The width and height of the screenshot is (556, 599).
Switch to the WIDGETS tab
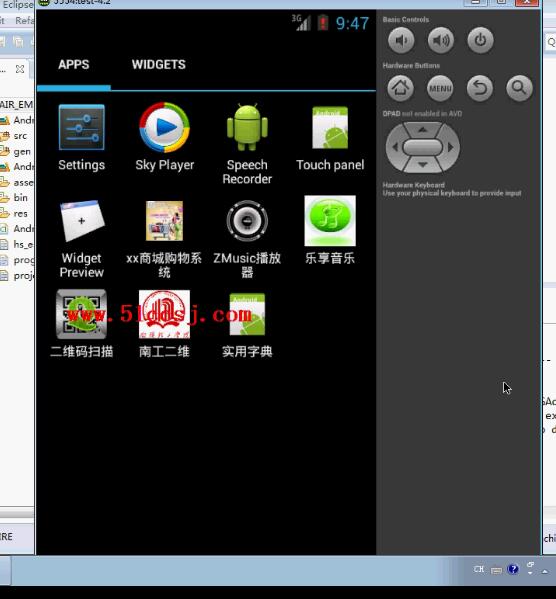click(x=159, y=65)
